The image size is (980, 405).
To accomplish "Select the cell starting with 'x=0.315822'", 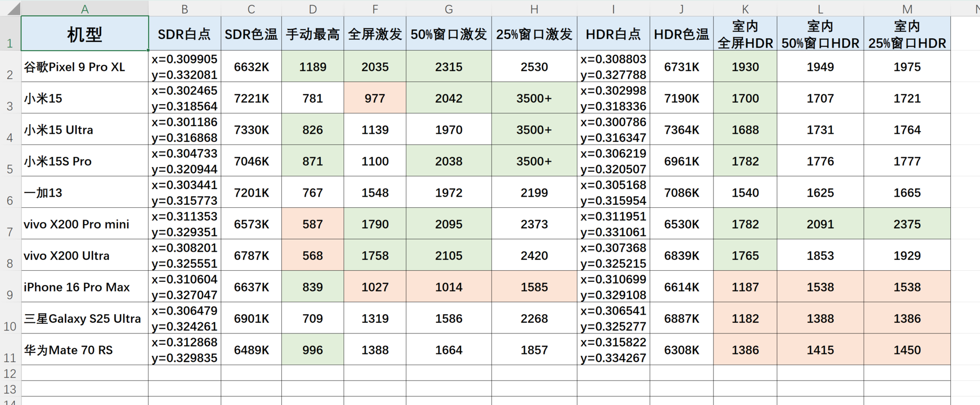I will [x=614, y=349].
